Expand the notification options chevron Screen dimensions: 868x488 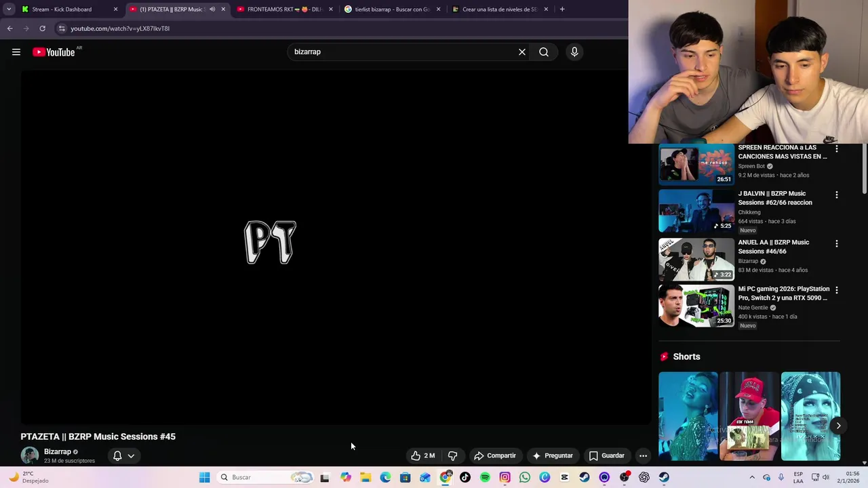pyautogui.click(x=131, y=455)
